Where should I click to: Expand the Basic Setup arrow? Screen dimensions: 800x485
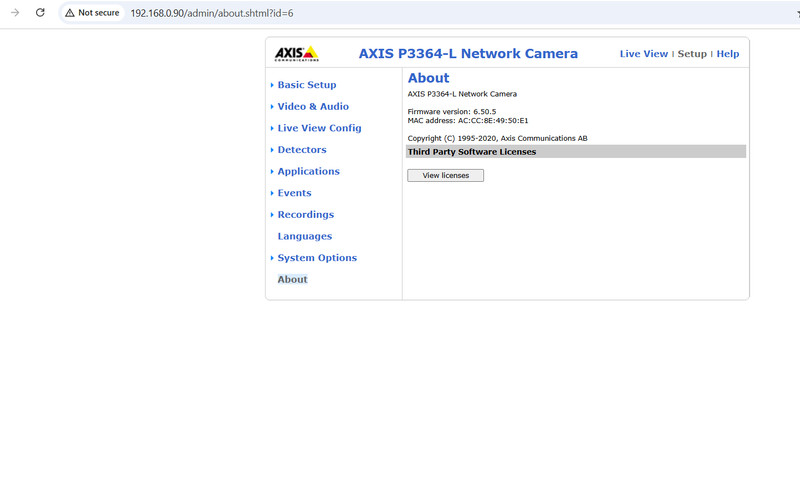pyautogui.click(x=272, y=85)
